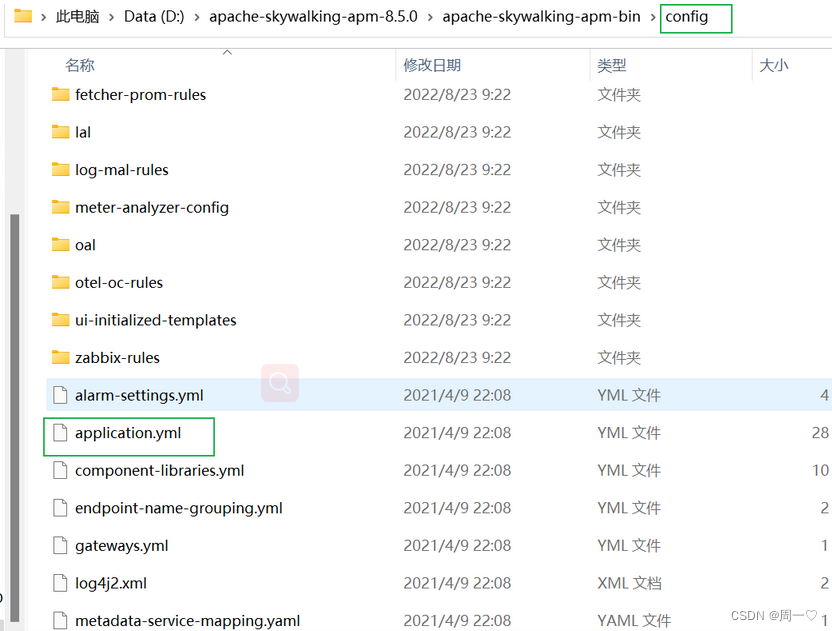832x631 pixels.
Task: Click the otel-oc-rules folder icon
Action: (60, 282)
